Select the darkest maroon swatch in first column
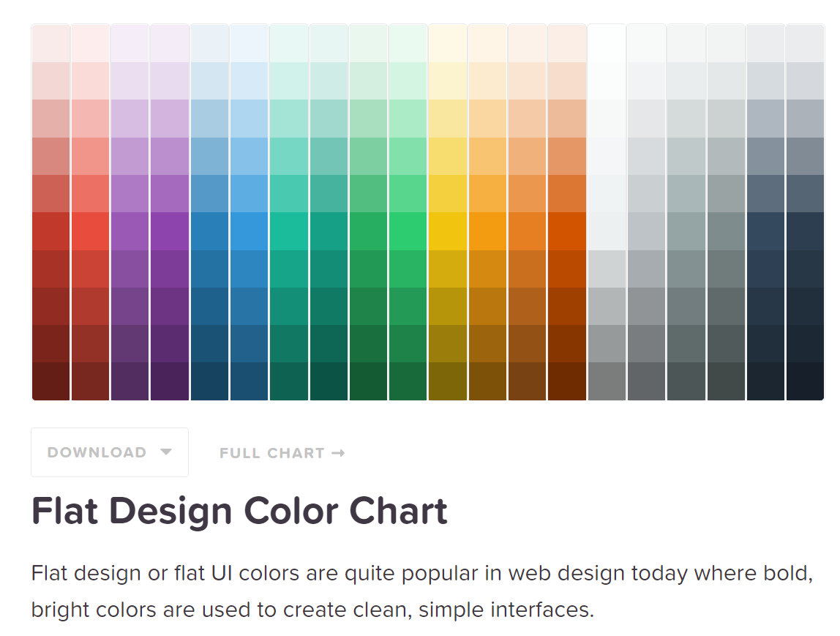Screen dimensions: 840x636 (51, 381)
